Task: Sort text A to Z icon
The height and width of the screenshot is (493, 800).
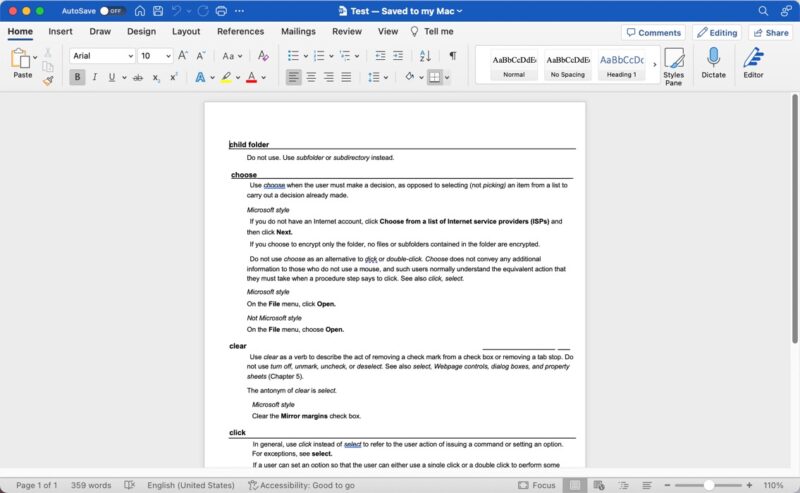Action: coord(425,56)
